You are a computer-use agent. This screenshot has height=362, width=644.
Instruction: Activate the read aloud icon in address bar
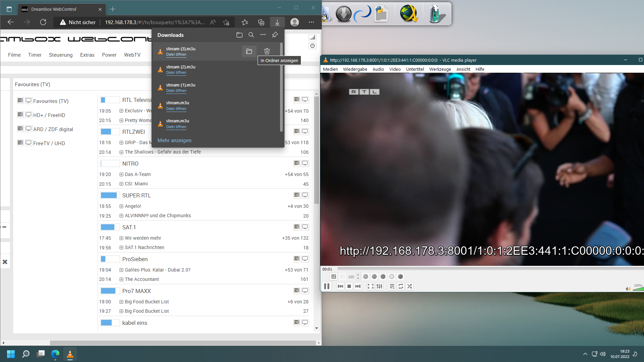213,22
